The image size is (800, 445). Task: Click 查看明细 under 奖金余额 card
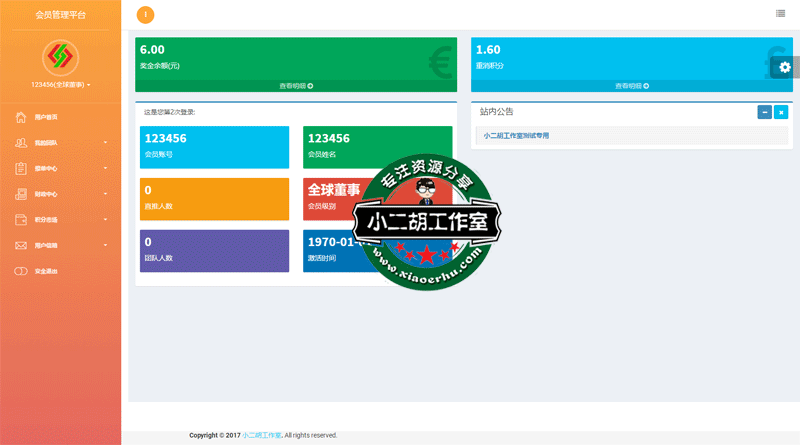click(296, 86)
